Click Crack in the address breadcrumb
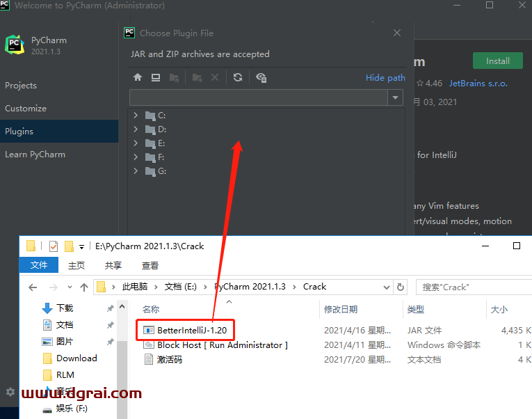Screen dimensions: 532x419 tap(314, 287)
